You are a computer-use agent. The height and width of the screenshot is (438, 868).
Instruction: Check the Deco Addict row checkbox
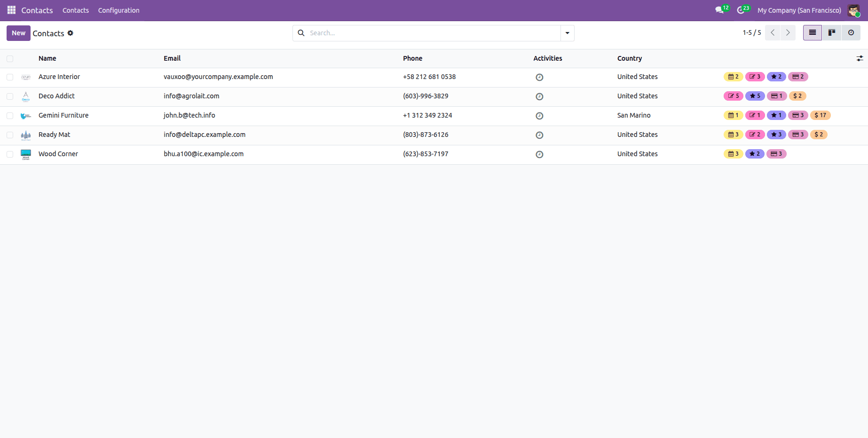click(10, 96)
